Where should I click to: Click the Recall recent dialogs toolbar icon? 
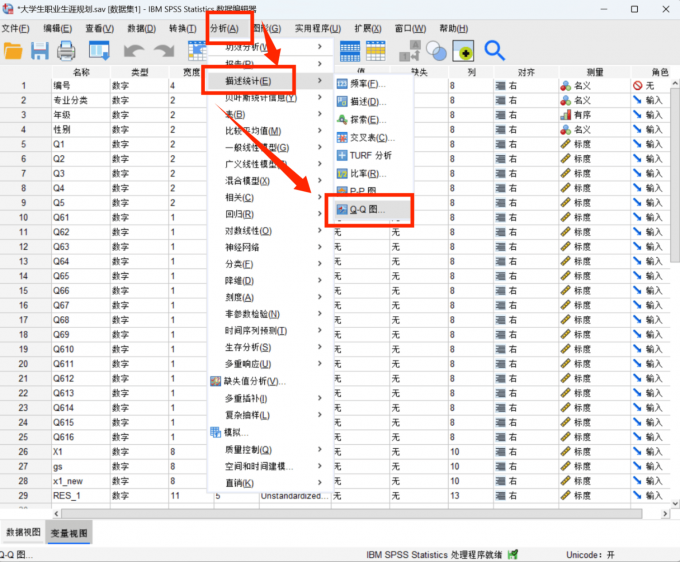(99, 50)
